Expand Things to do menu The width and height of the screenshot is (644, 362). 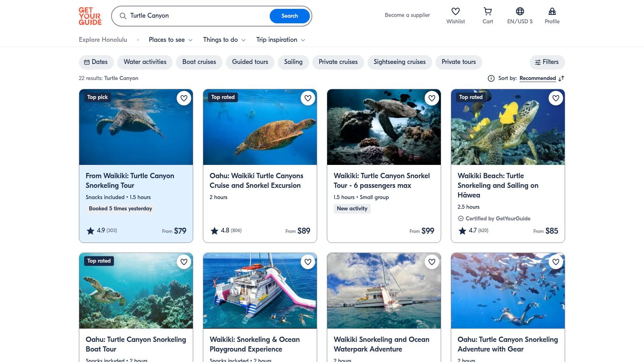pyautogui.click(x=224, y=40)
